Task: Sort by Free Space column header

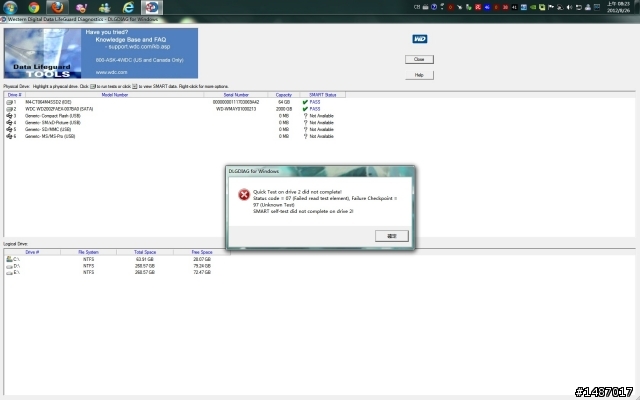Action: pyautogui.click(x=202, y=252)
